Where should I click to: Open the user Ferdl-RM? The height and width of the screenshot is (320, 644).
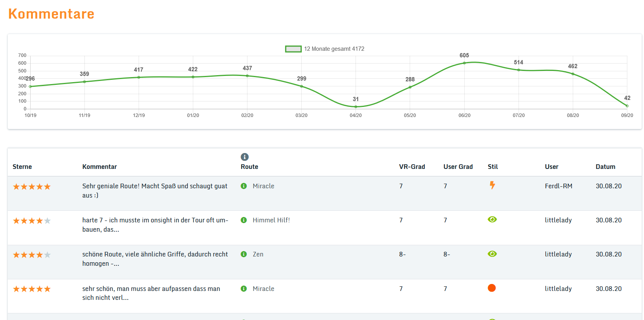pyautogui.click(x=558, y=186)
